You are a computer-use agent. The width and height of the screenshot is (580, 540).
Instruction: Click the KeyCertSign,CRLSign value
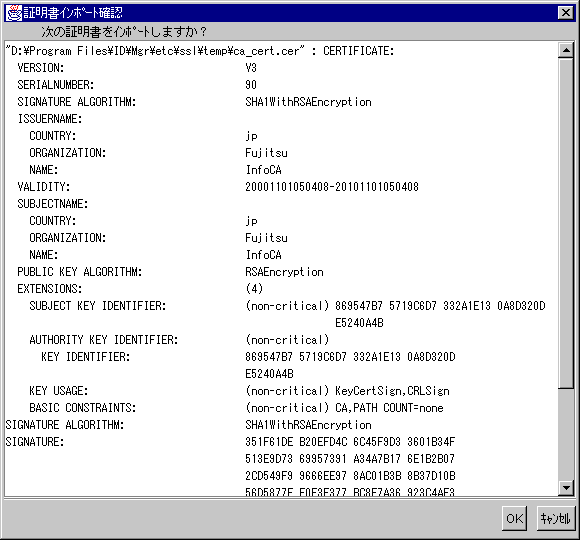click(x=392, y=391)
